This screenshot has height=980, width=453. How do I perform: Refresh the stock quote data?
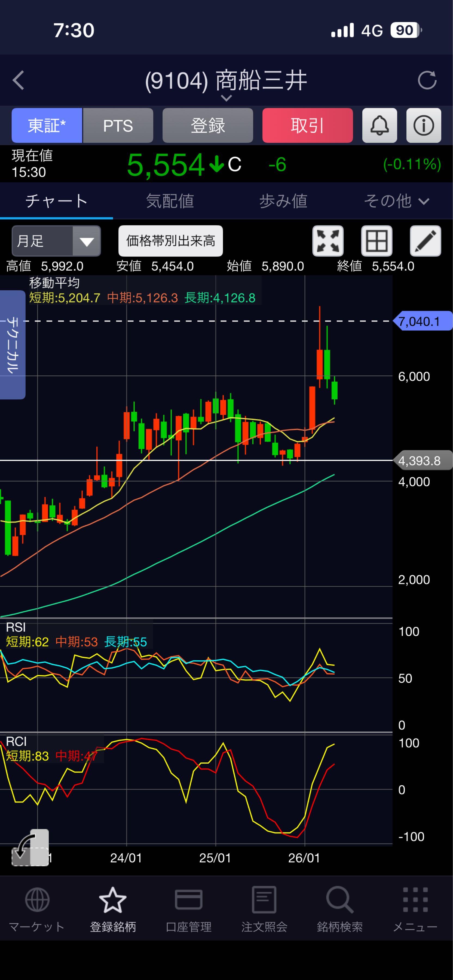427,80
